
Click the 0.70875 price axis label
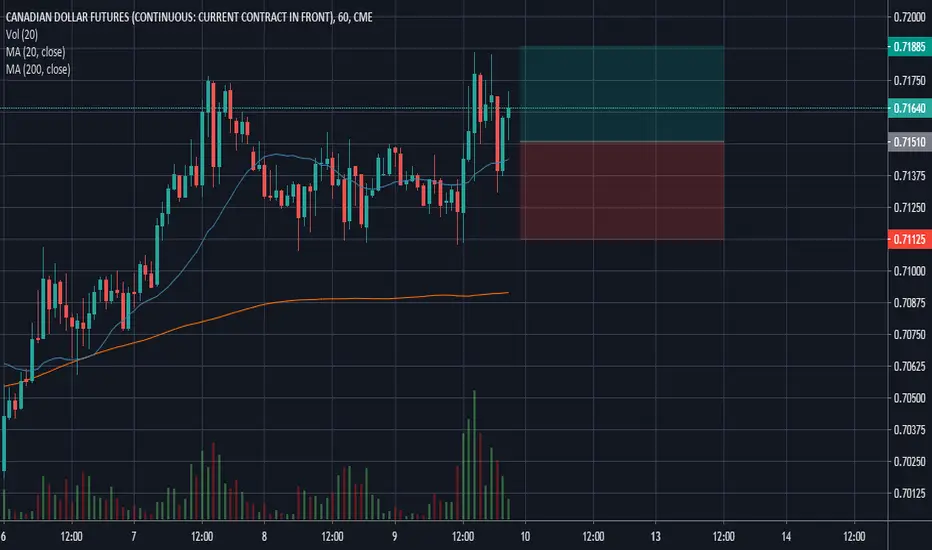909,303
